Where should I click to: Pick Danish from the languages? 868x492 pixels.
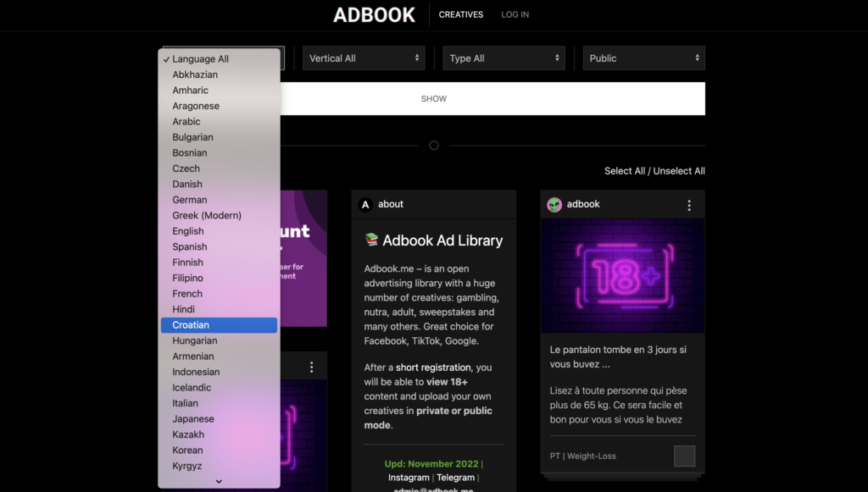(x=220, y=184)
